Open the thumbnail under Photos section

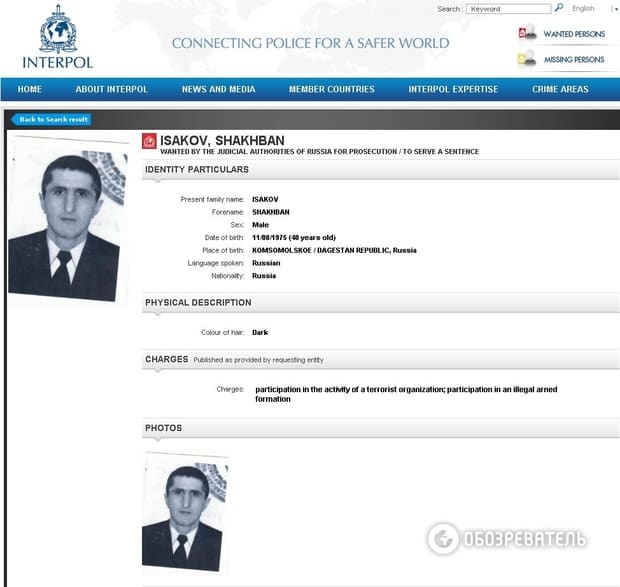pos(185,512)
